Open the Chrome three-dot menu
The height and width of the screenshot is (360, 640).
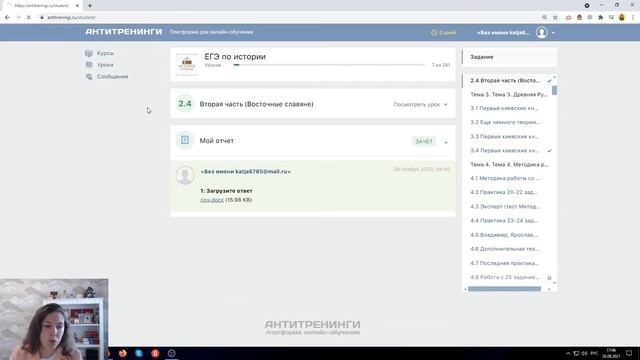point(633,18)
